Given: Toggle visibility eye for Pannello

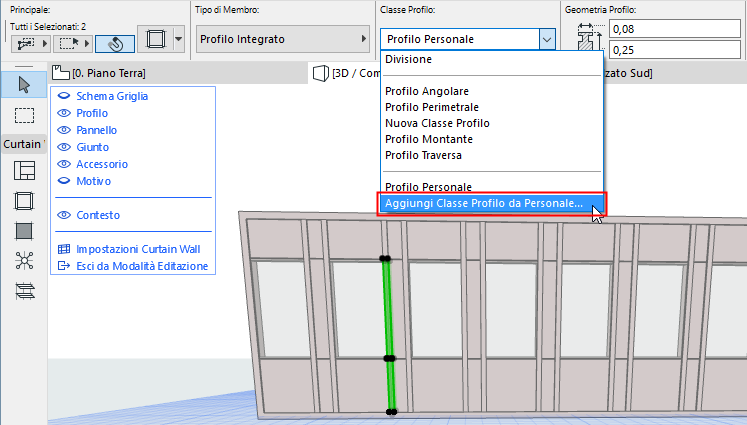Looking at the screenshot, I should [64, 130].
